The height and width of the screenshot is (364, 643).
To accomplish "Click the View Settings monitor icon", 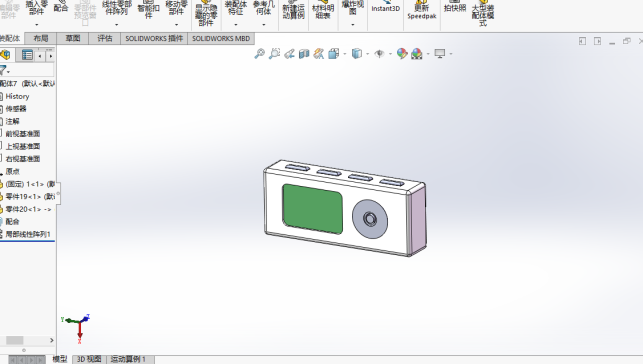I will click(x=440, y=54).
